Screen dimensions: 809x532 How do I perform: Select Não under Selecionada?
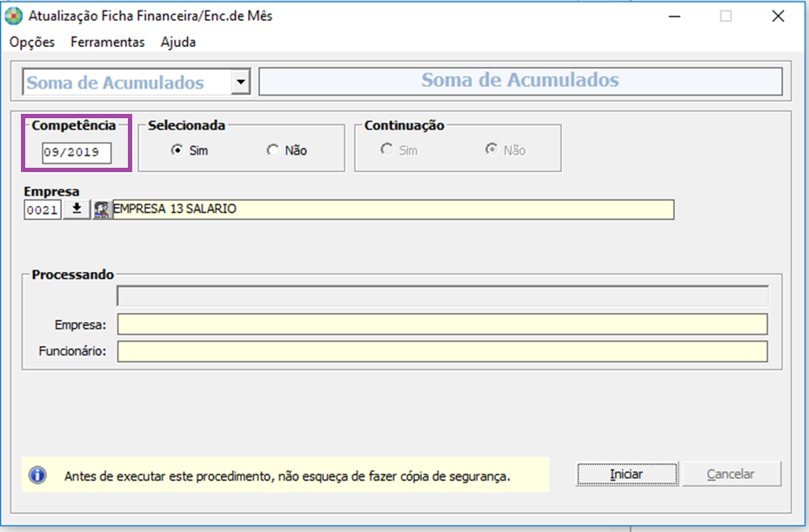pyautogui.click(x=287, y=150)
